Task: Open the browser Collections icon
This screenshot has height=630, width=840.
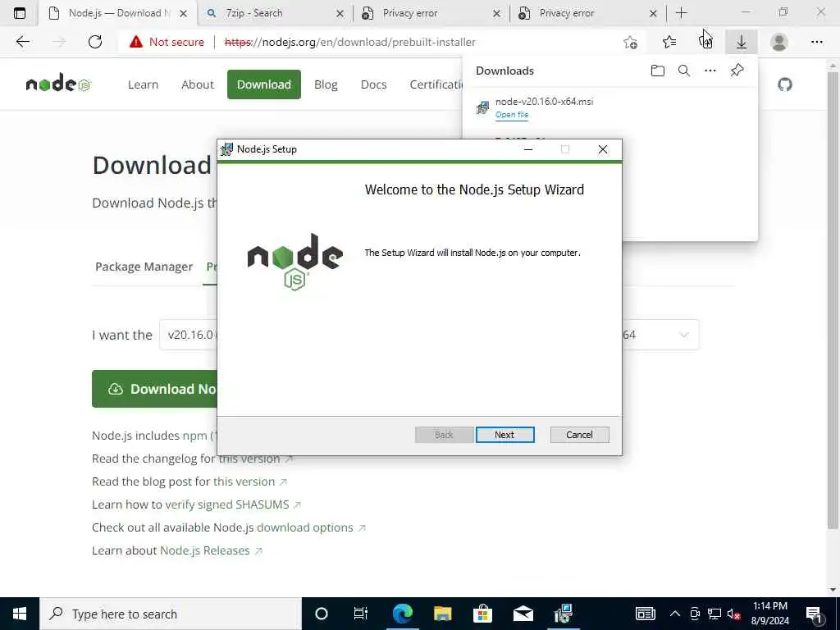Action: 706,42
